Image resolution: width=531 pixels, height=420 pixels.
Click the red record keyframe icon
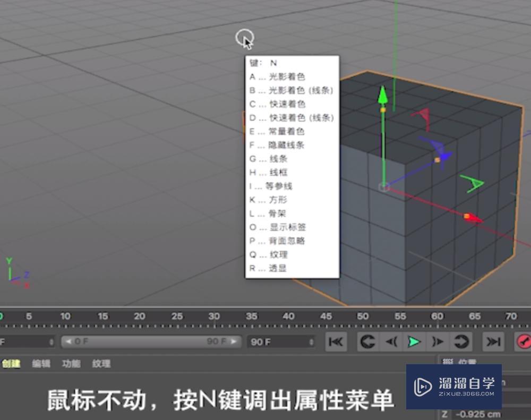(x=523, y=341)
